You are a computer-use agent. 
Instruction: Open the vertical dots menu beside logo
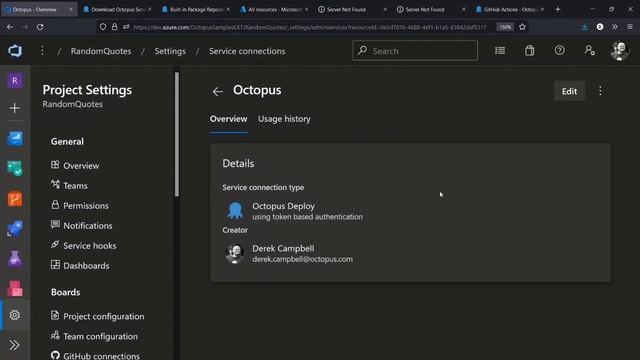[x=42, y=51]
